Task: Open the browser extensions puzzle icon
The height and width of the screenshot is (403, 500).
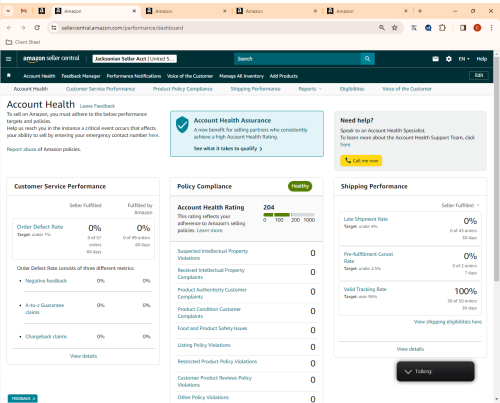Action: [442, 28]
